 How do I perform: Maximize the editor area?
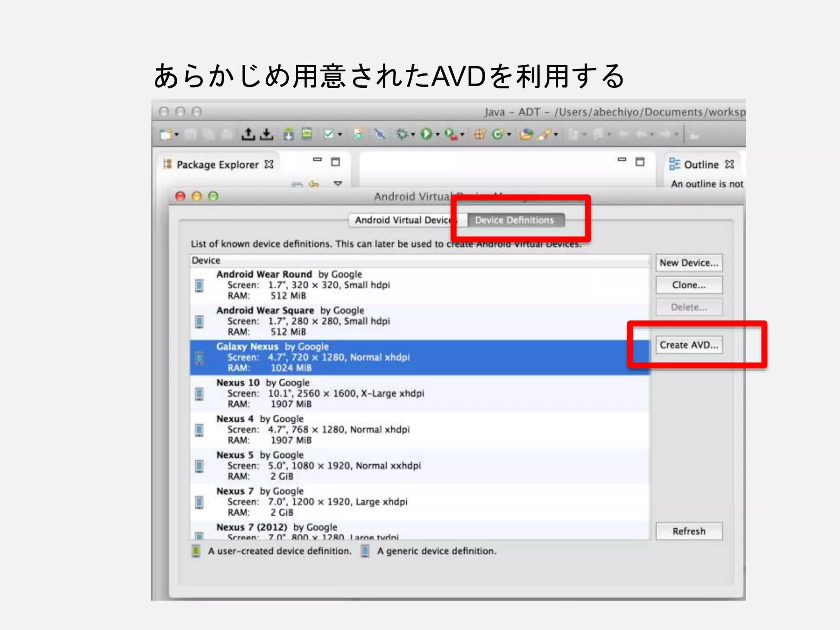pos(640,162)
